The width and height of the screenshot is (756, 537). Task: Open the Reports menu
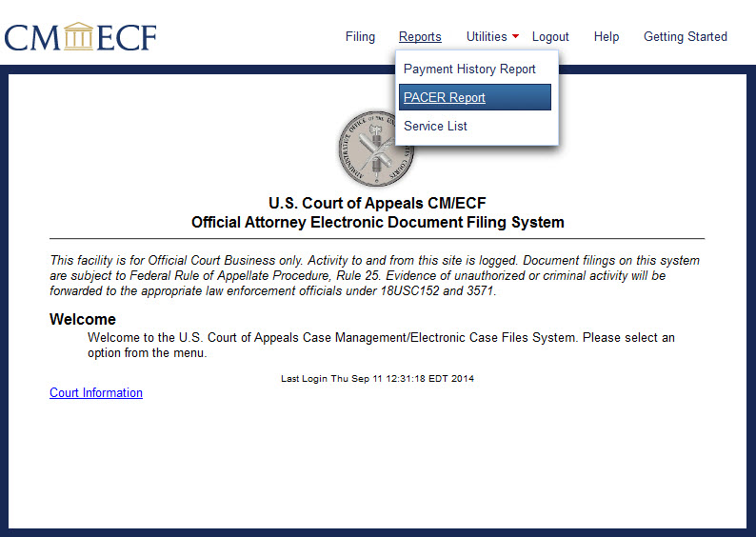[420, 37]
